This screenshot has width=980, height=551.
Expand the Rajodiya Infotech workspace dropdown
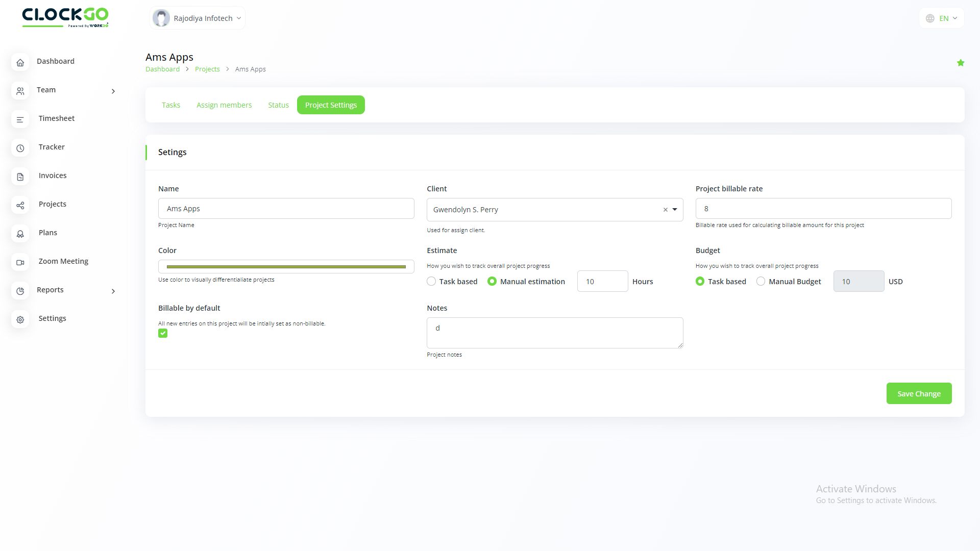coord(198,18)
